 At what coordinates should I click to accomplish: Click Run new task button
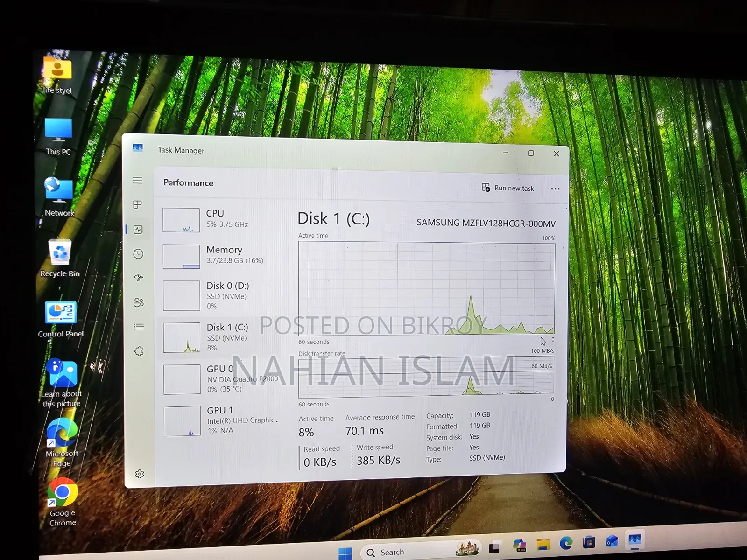click(507, 188)
